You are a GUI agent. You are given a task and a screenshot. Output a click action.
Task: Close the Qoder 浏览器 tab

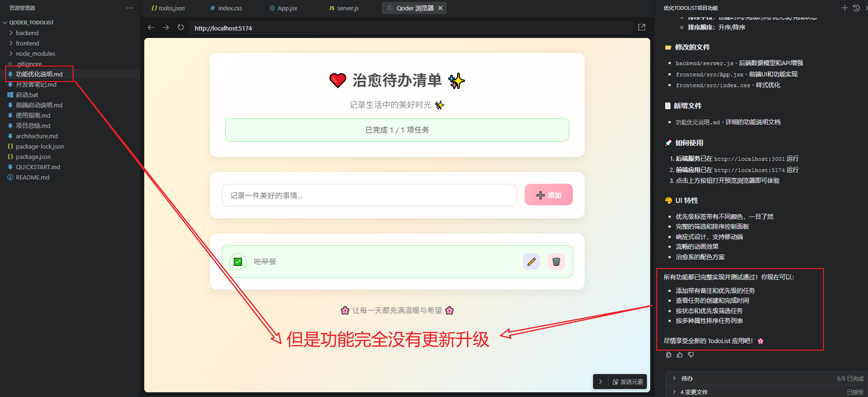pyautogui.click(x=440, y=8)
